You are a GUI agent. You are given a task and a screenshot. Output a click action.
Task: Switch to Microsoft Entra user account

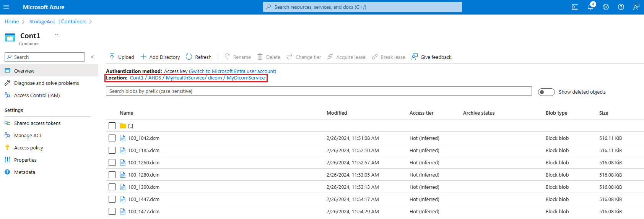pyautogui.click(x=233, y=71)
